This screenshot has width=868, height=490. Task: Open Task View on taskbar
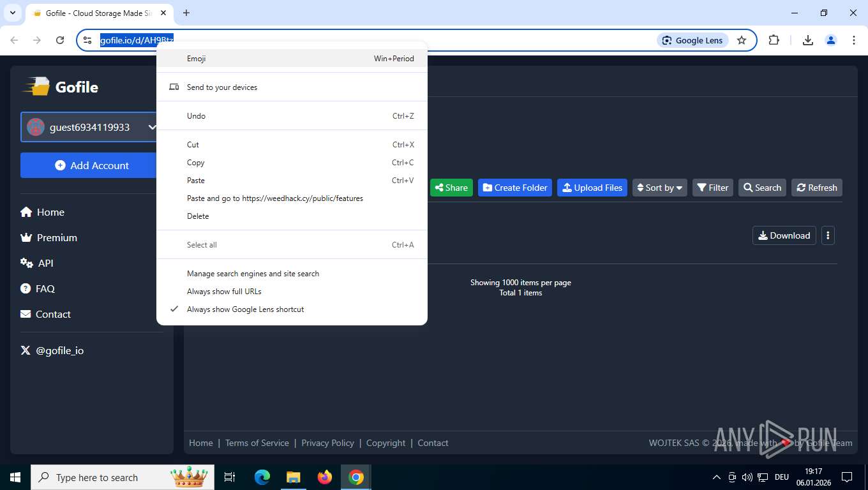[x=230, y=477]
